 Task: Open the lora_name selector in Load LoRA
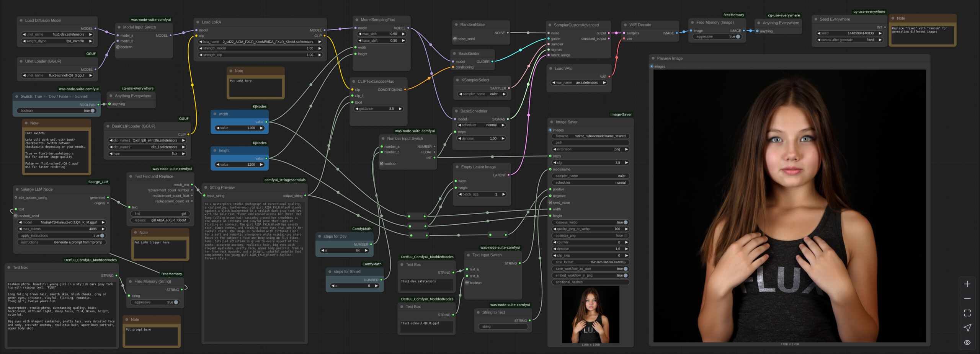click(260, 42)
